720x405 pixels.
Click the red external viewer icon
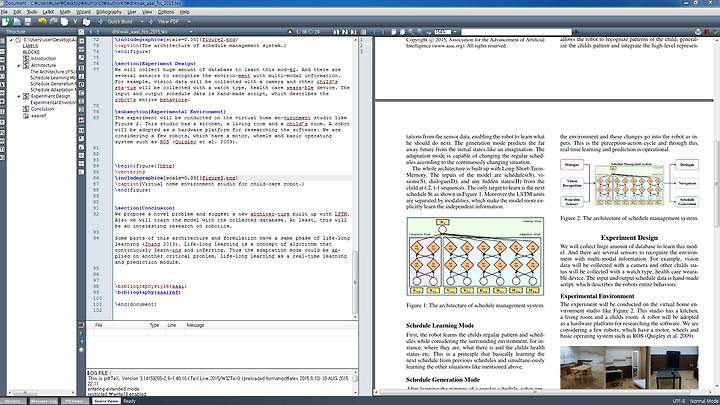pyautogui.click(x=707, y=32)
